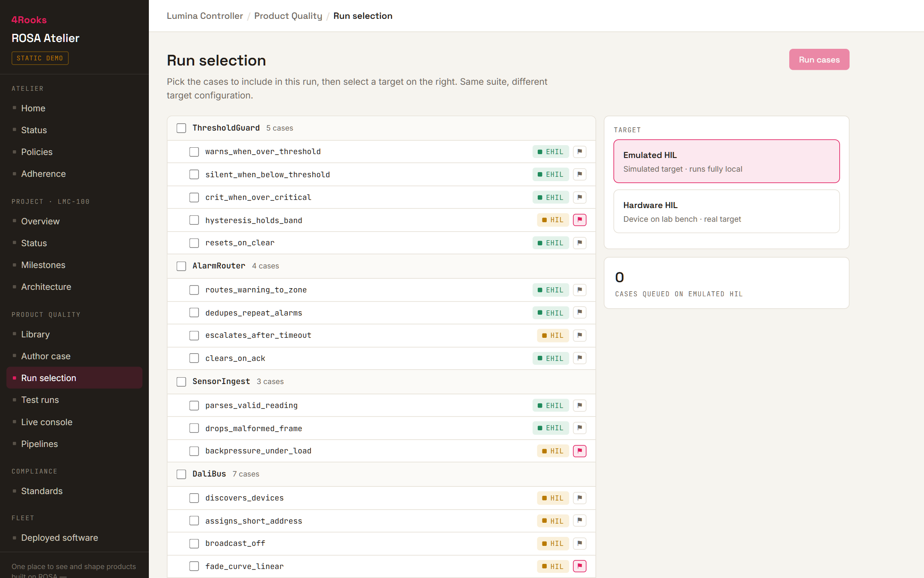924x578 pixels.
Task: Tick the drops_malformed_frame checkbox
Action: pyautogui.click(x=194, y=428)
